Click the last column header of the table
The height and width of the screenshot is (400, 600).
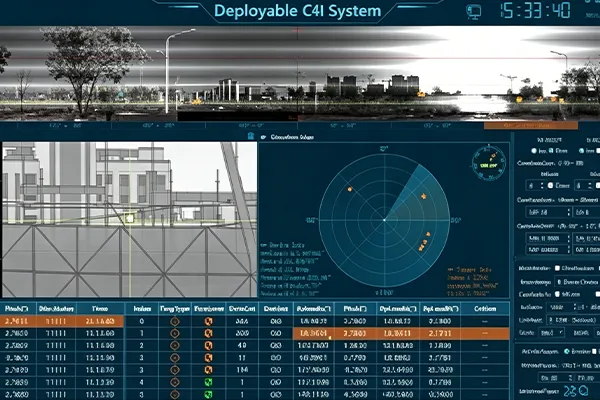click(485, 309)
